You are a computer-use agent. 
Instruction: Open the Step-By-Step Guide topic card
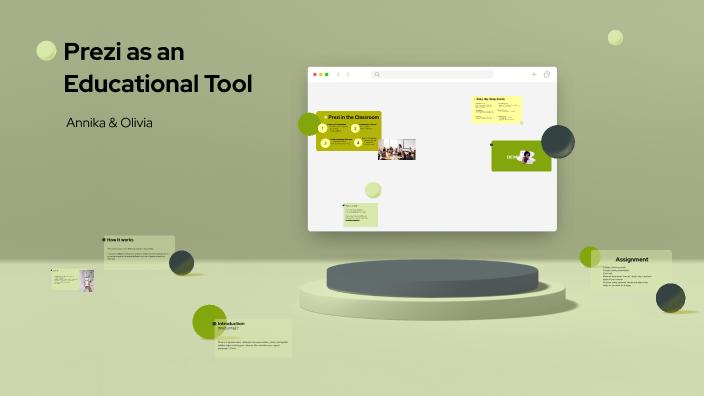click(x=497, y=109)
